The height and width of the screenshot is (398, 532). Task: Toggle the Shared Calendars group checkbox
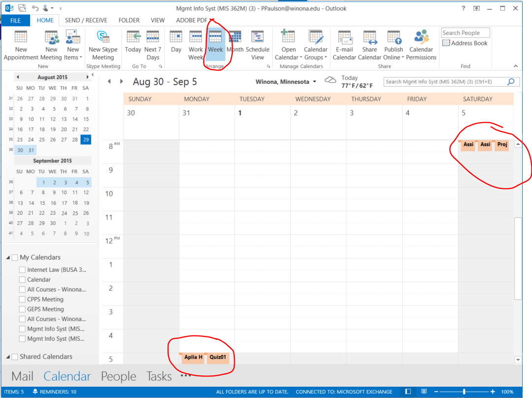pos(15,357)
